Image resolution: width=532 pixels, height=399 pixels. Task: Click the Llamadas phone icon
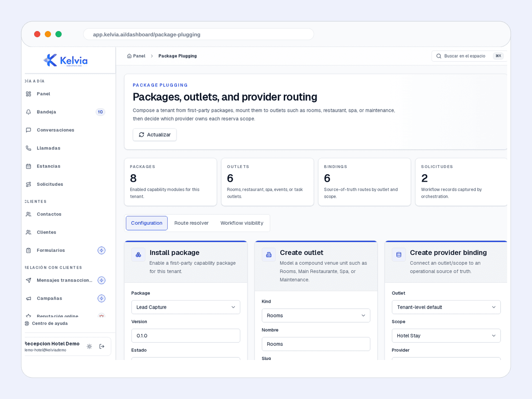(x=28, y=148)
